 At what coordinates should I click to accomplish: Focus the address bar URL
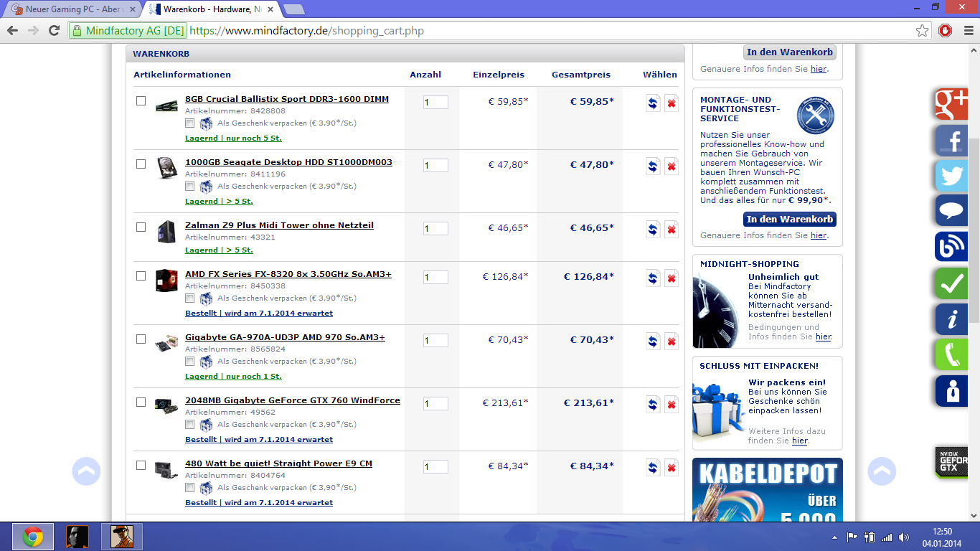[550, 31]
